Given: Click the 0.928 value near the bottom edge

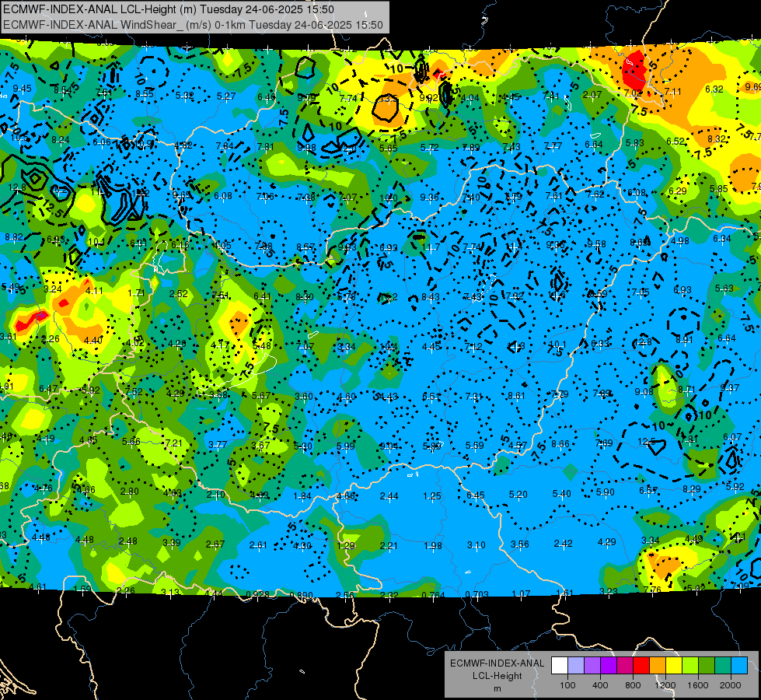Looking at the screenshot, I should pyautogui.click(x=257, y=594).
